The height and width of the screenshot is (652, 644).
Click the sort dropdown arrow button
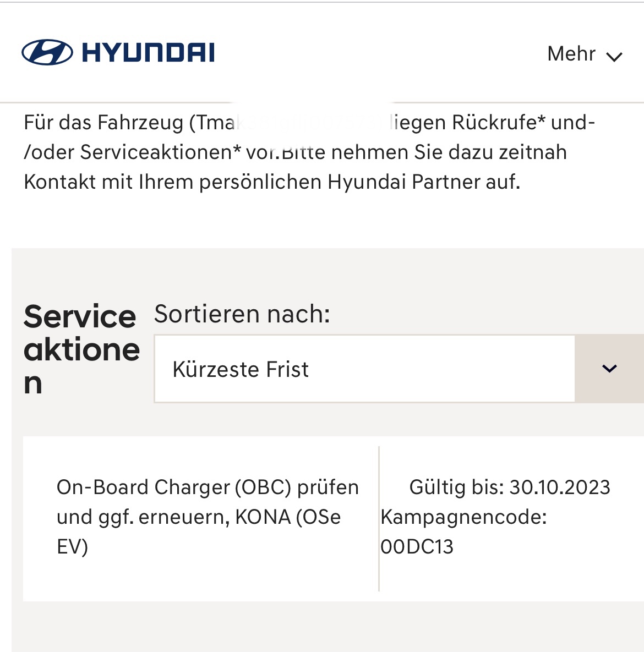(609, 369)
